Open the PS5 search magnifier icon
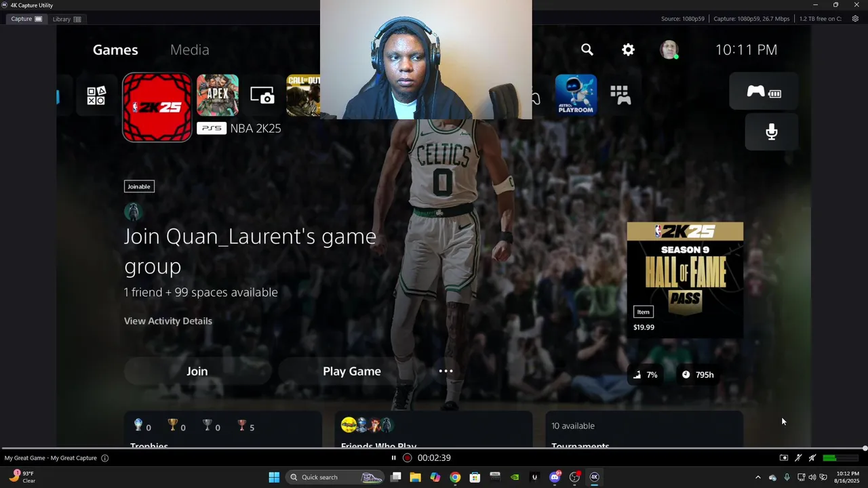Image resolution: width=868 pixels, height=488 pixels. [587, 49]
